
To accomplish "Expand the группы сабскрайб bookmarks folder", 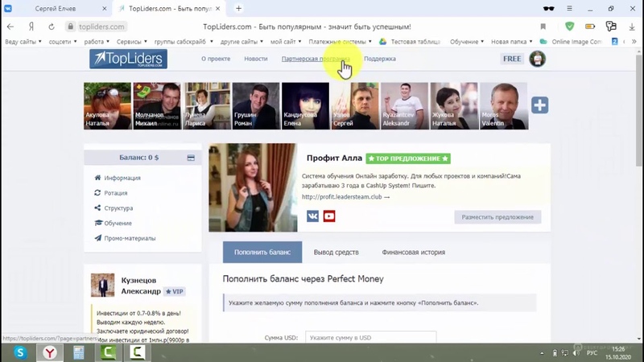I will tap(184, 42).
